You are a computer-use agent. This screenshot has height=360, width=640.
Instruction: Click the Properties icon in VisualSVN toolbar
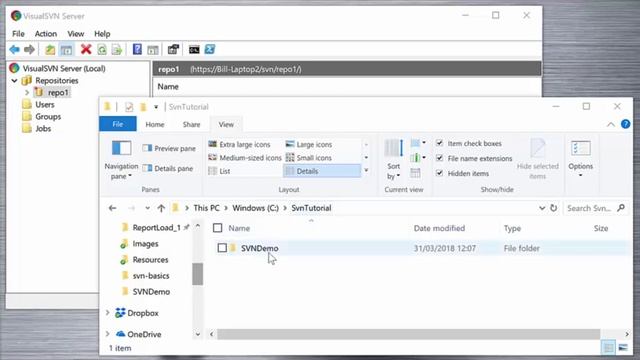pyautogui.click(x=173, y=49)
